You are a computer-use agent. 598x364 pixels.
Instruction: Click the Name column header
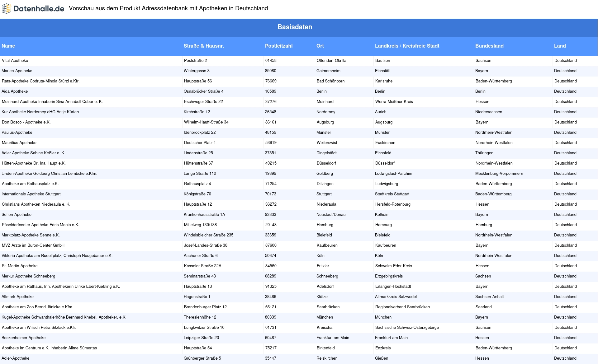(8, 46)
